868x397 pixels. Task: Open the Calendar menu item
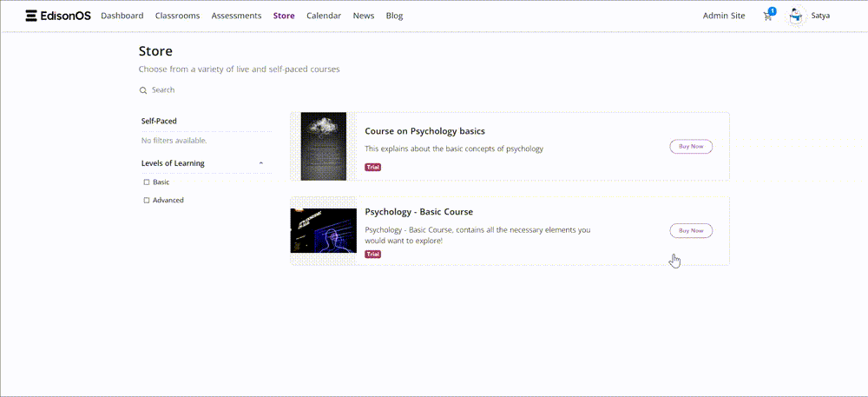(x=324, y=16)
